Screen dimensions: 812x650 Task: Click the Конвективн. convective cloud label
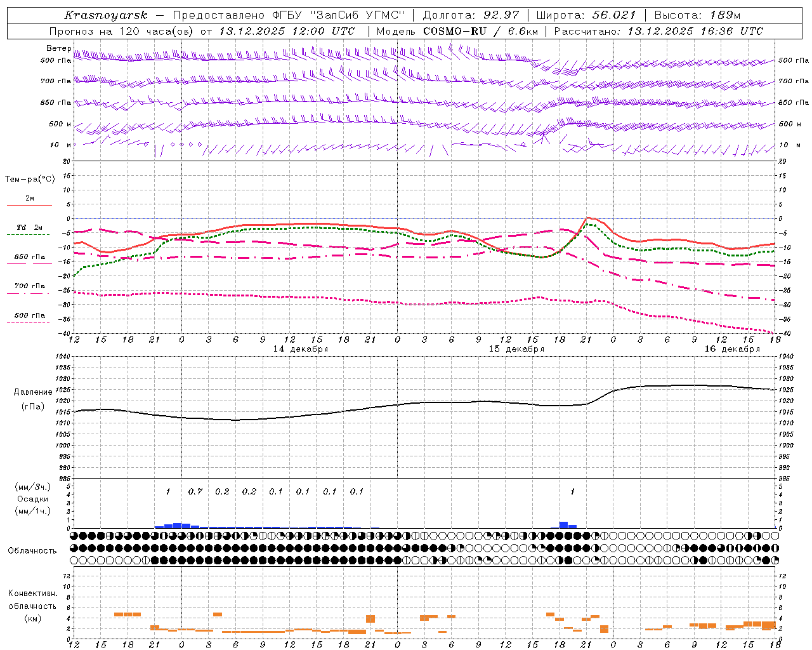[x=32, y=594]
